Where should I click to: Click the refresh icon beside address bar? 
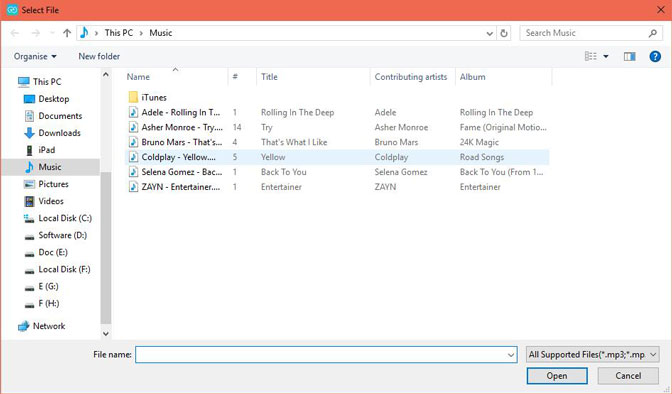(x=504, y=33)
